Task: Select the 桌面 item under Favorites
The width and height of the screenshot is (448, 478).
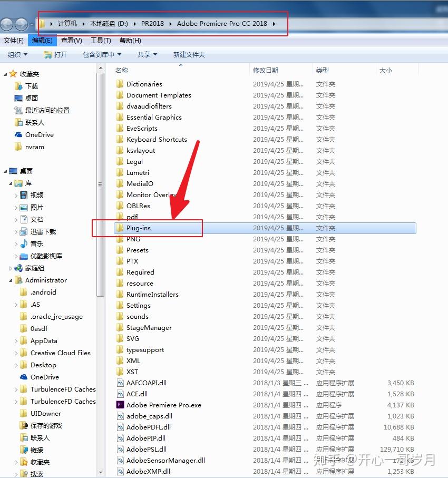Action: pos(32,98)
